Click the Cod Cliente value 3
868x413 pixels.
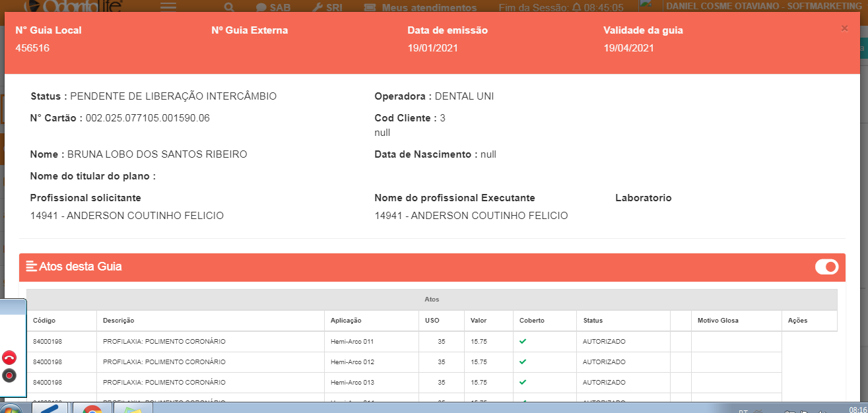(x=442, y=118)
